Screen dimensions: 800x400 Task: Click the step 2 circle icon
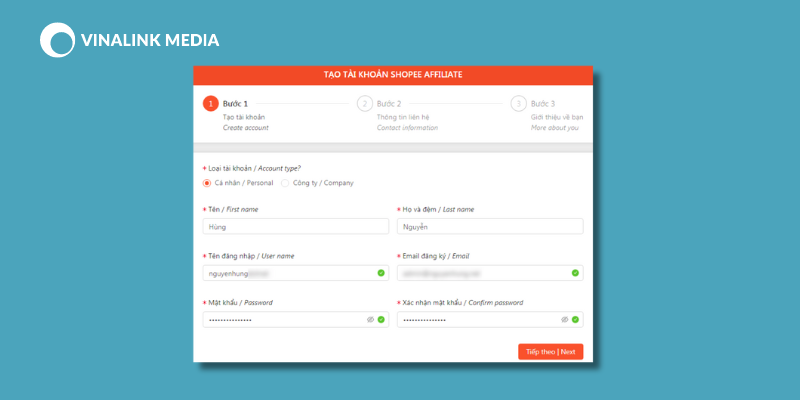pos(365,104)
